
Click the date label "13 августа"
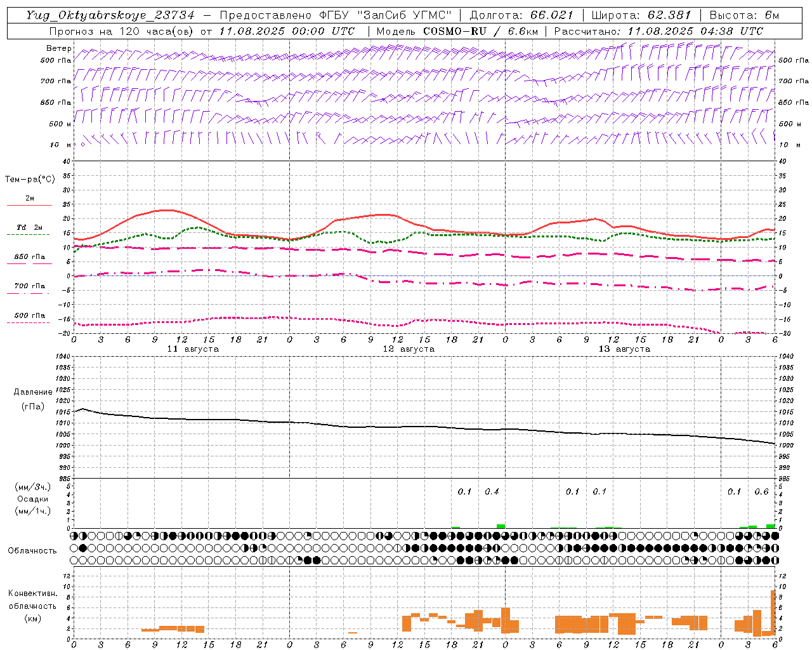(x=624, y=349)
